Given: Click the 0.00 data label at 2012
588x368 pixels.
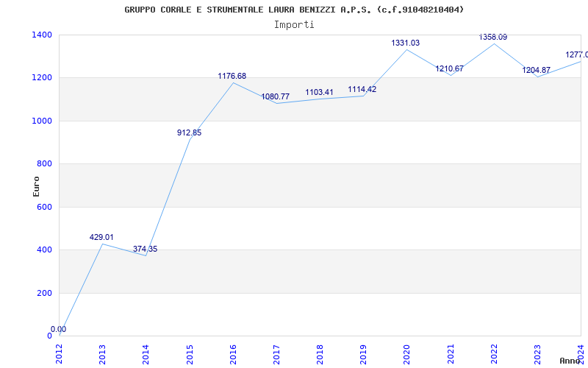Looking at the screenshot, I should (59, 329).
